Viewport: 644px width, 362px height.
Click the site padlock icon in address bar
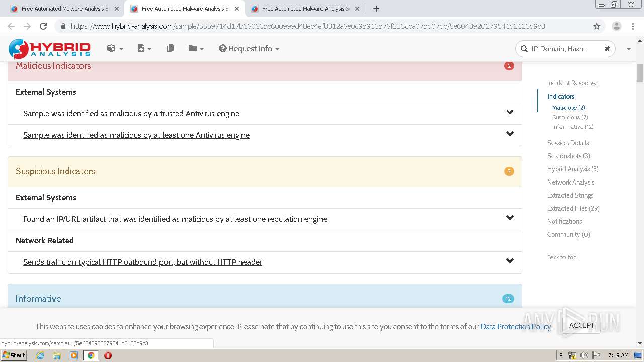pos(63,26)
